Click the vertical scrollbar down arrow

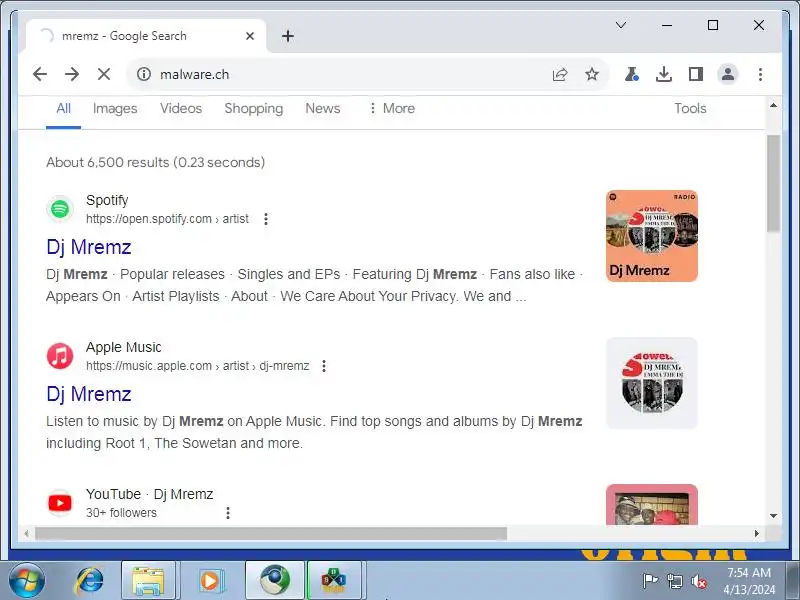pyautogui.click(x=773, y=516)
